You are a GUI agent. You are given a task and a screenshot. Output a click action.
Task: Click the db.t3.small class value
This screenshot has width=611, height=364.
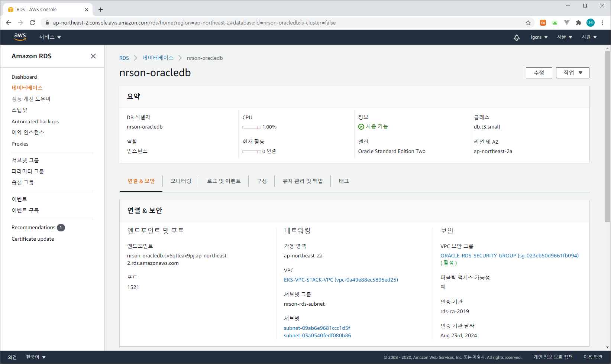pyautogui.click(x=487, y=127)
